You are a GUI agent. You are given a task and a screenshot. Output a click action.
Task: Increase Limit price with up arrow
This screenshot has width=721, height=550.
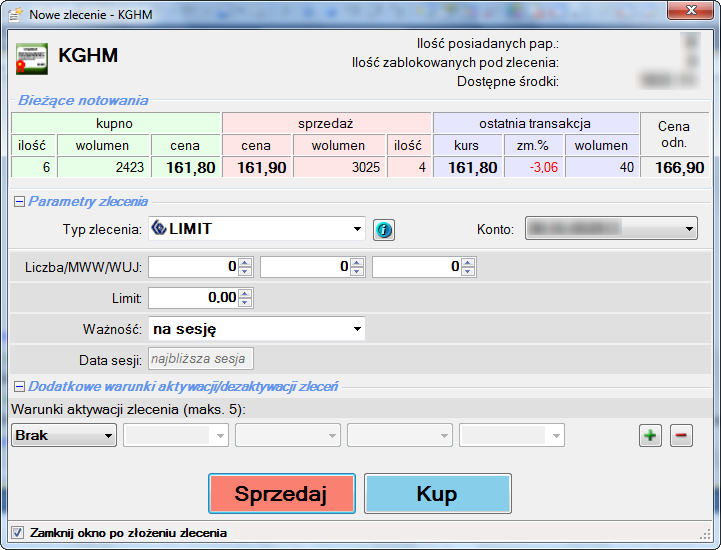245,293
